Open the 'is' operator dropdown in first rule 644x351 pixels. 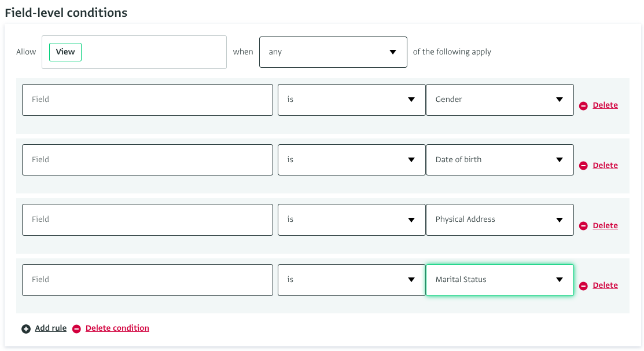(x=351, y=100)
